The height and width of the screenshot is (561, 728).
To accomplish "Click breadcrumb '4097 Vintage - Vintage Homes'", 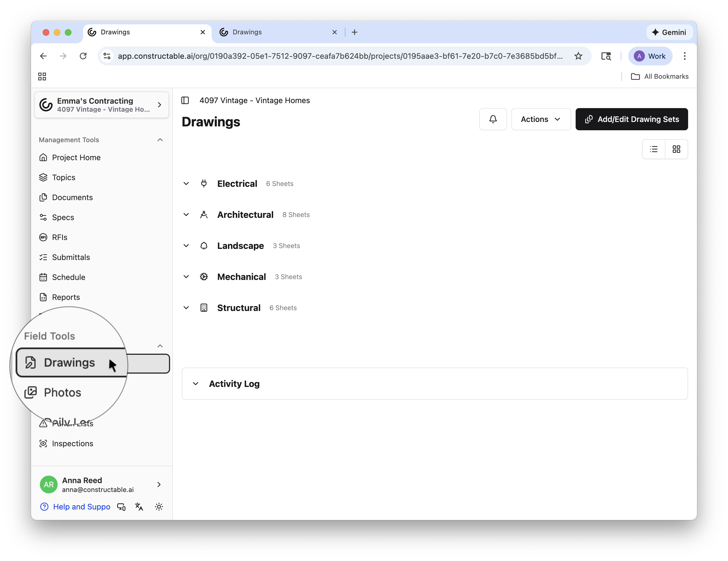I will 255,100.
